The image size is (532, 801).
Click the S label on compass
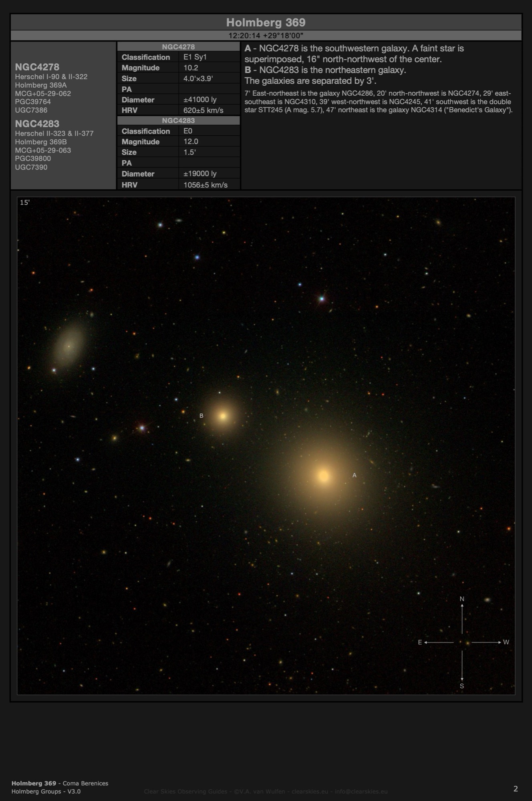coord(462,686)
